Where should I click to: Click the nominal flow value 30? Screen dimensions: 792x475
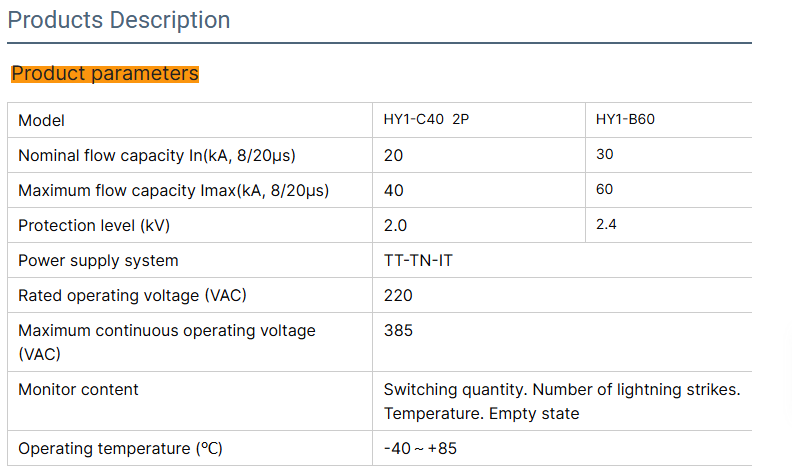(604, 155)
